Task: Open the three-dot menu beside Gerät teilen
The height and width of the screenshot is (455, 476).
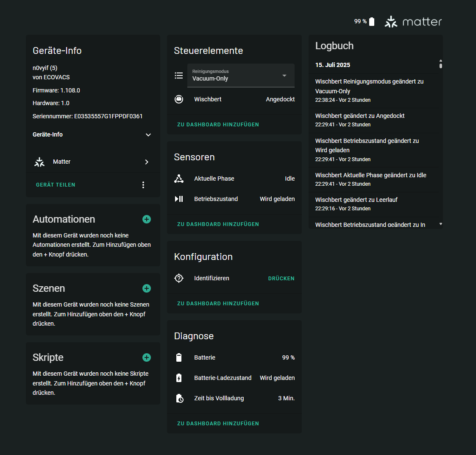Action: pos(143,185)
